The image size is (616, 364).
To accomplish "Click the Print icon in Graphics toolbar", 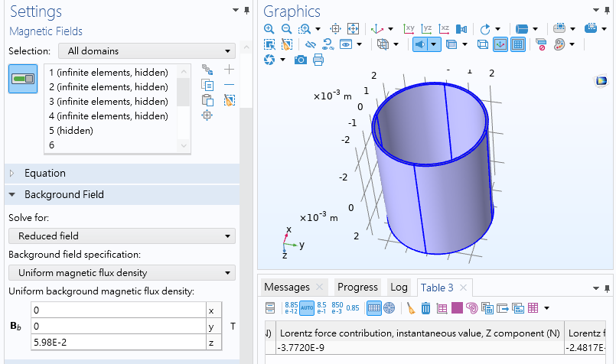I will tap(318, 60).
